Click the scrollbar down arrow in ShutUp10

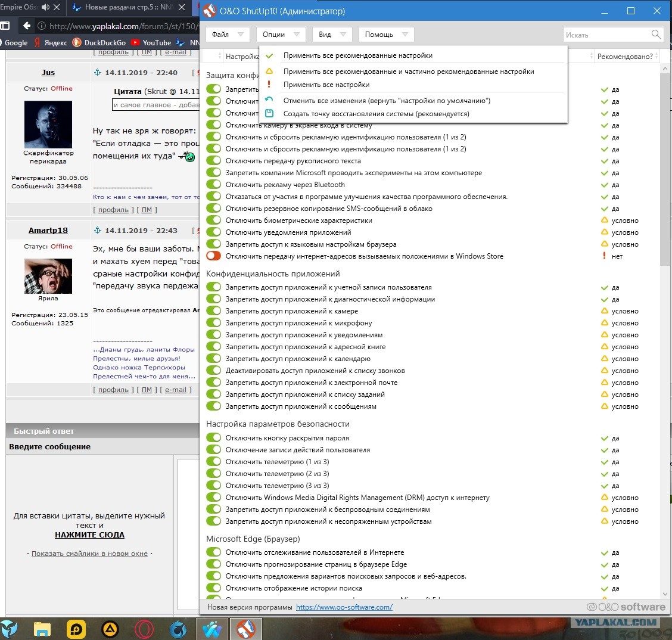(665, 594)
